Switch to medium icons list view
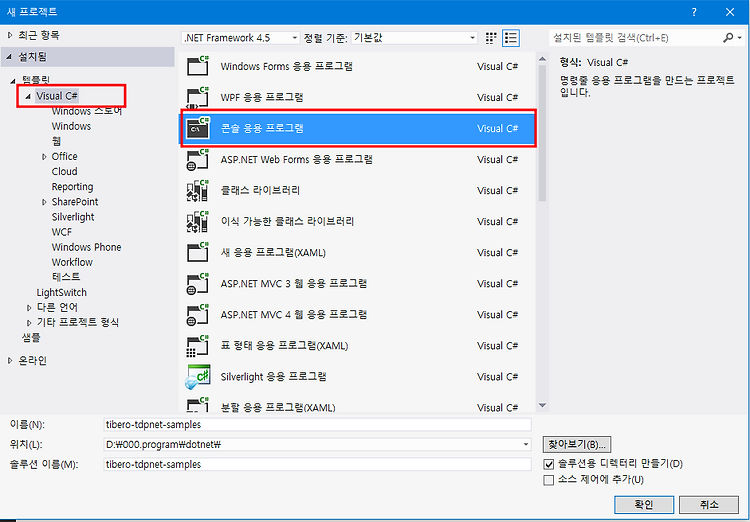Image resolution: width=750 pixels, height=522 pixels. point(511,38)
